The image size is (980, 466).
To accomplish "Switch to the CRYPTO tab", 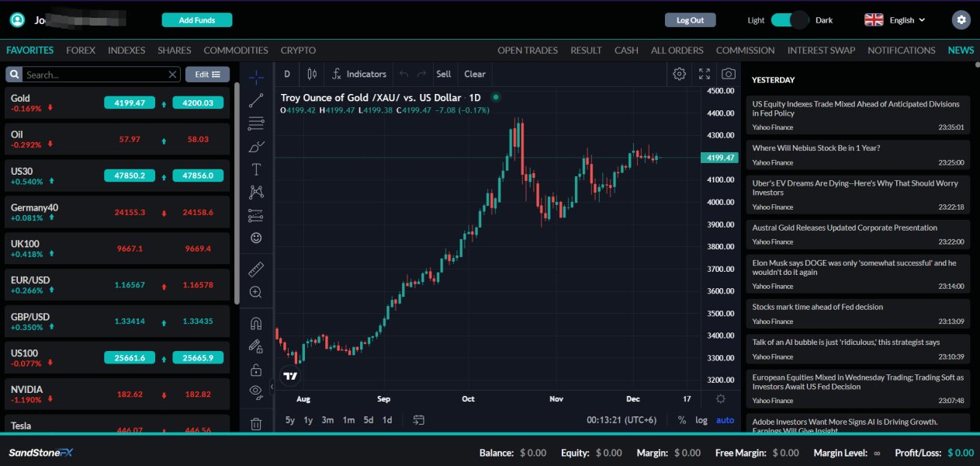I will 298,50.
